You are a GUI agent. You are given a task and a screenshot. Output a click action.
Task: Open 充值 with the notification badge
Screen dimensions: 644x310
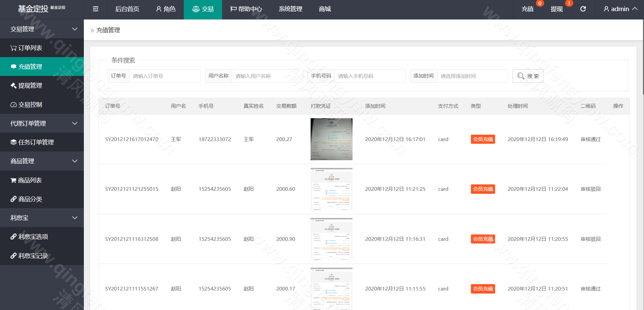coord(527,9)
